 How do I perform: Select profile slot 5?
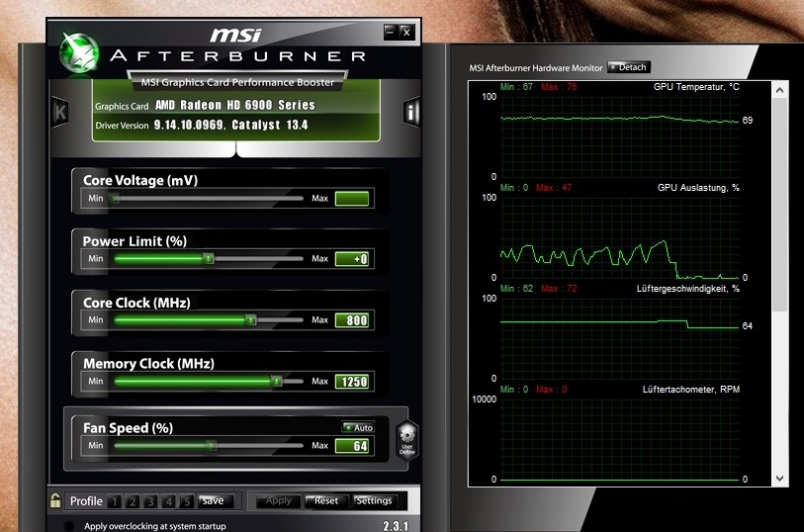pyautogui.click(x=187, y=501)
